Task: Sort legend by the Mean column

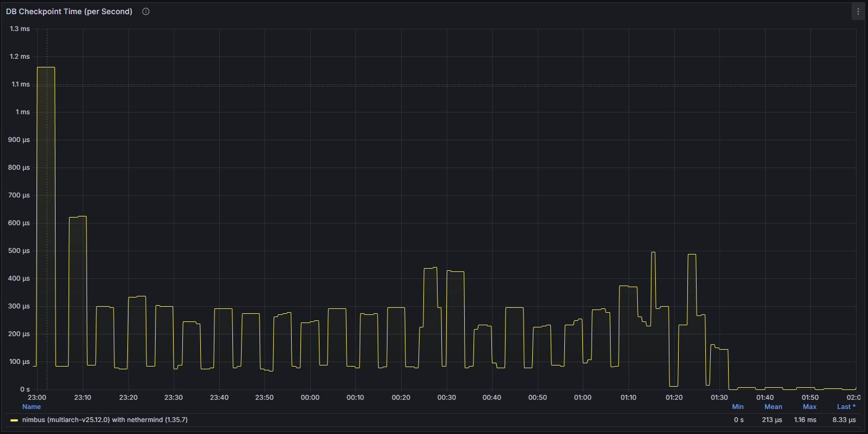Action: click(773, 407)
